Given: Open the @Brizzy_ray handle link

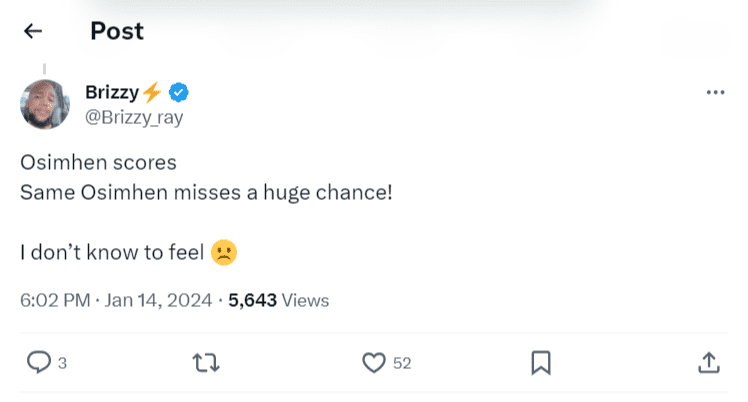Looking at the screenshot, I should coord(134,117).
